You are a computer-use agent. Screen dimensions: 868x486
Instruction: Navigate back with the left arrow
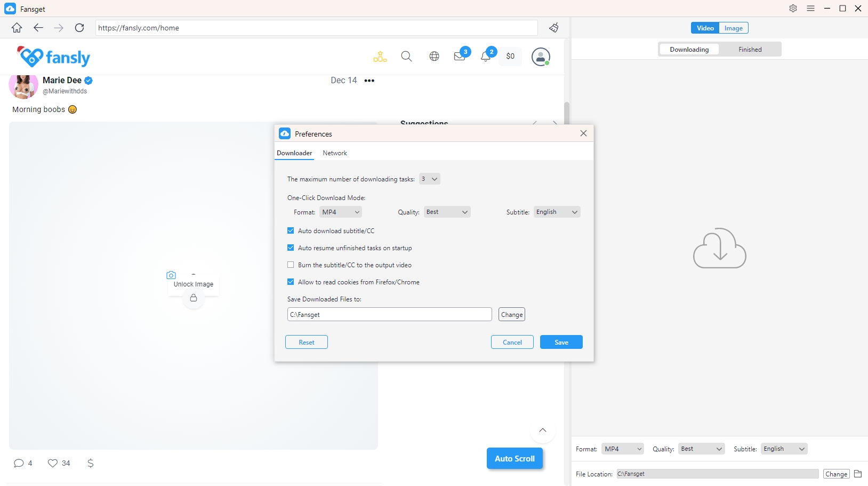coord(38,28)
